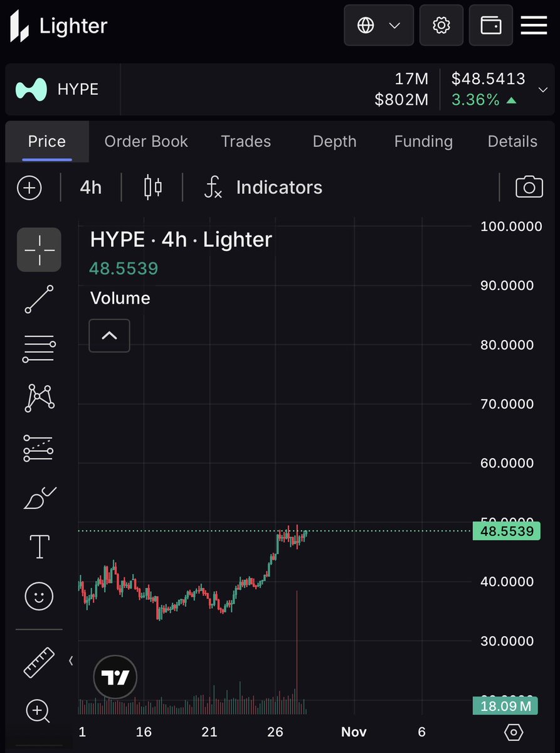Open the language globe dropdown
Image resolution: width=560 pixels, height=753 pixels.
pyautogui.click(x=379, y=25)
